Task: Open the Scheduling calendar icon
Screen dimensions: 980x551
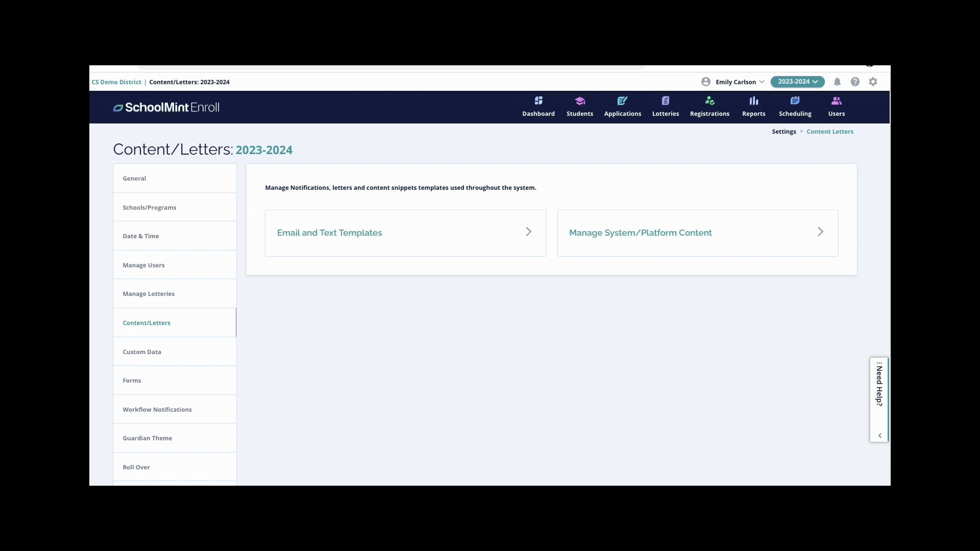Action: [795, 101]
